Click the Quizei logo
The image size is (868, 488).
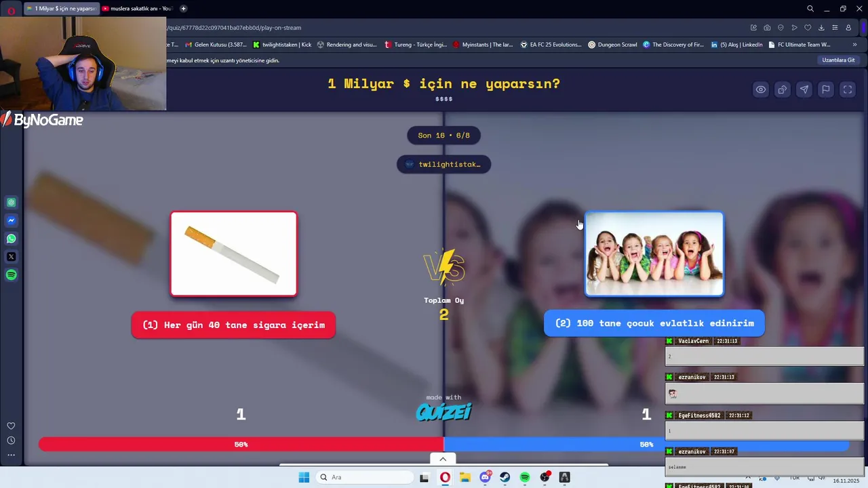[x=443, y=411]
